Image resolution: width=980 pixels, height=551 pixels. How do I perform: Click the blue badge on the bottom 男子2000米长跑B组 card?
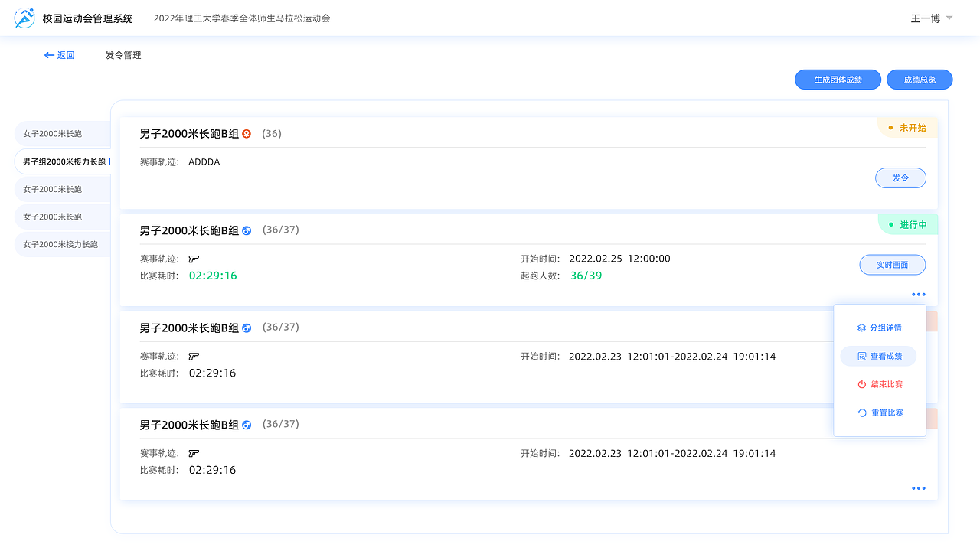pyautogui.click(x=246, y=424)
